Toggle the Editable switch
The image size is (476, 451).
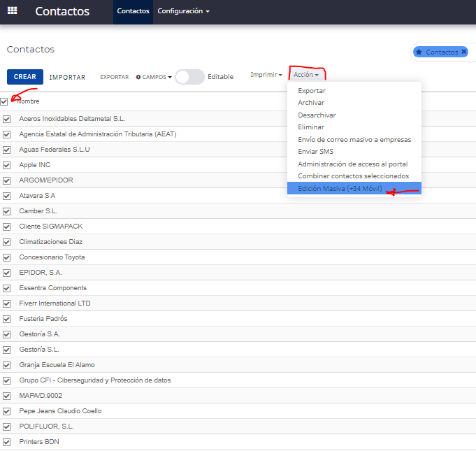[x=189, y=77]
